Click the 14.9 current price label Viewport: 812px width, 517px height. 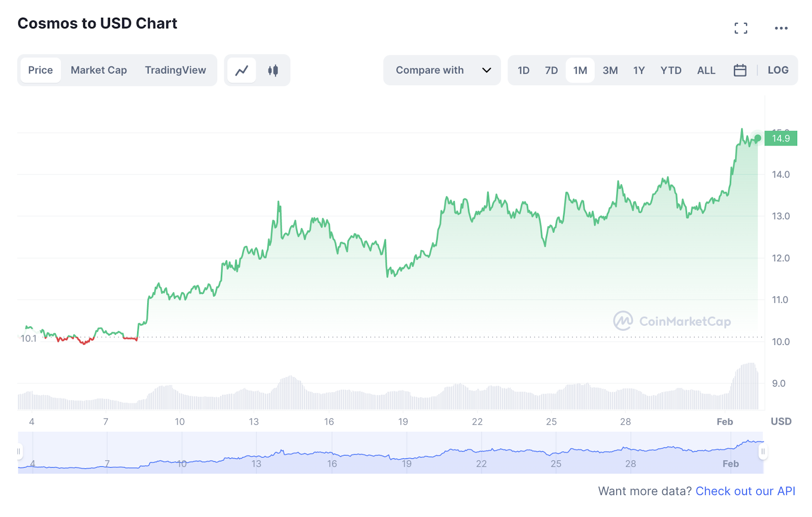[x=781, y=139]
